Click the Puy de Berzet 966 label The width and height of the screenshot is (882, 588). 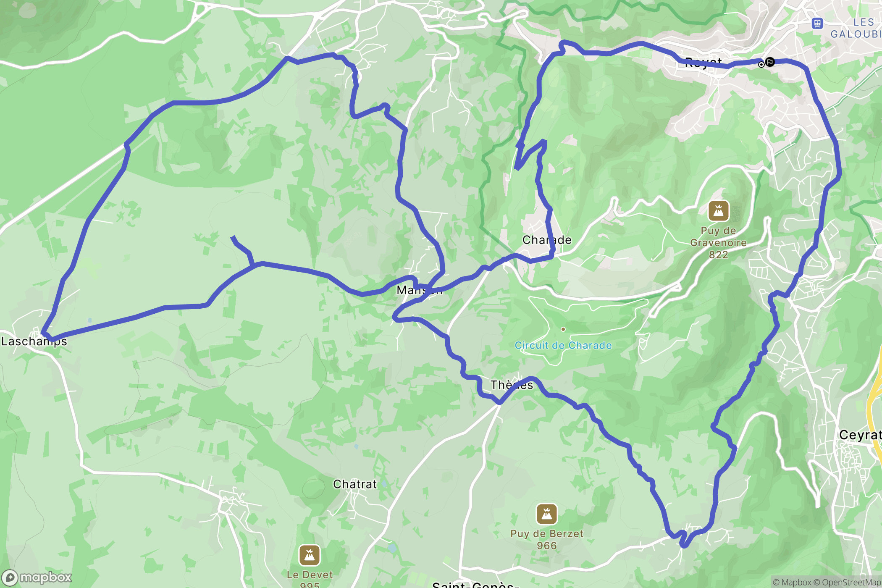pyautogui.click(x=547, y=540)
